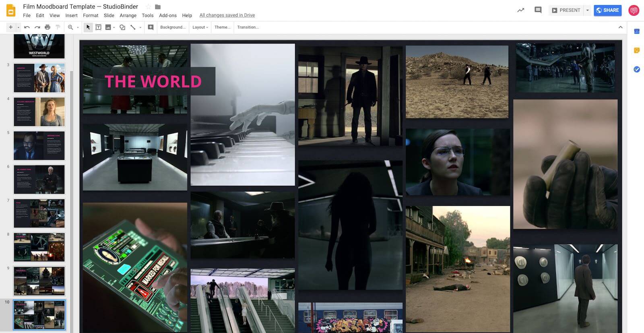Open the Edit menu
The image size is (644, 333).
40,15
